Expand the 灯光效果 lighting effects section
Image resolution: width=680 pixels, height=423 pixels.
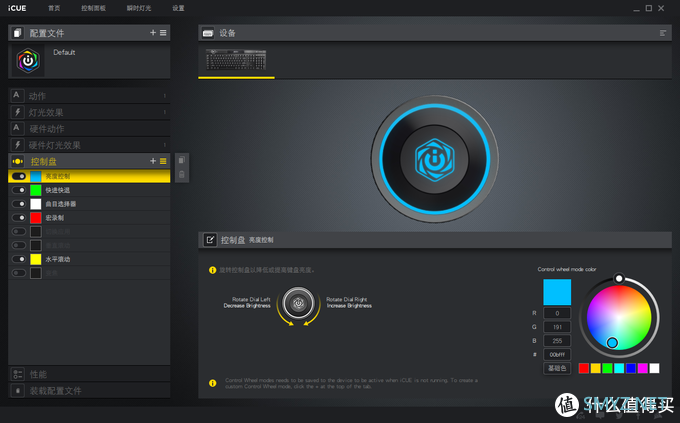pyautogui.click(x=89, y=112)
